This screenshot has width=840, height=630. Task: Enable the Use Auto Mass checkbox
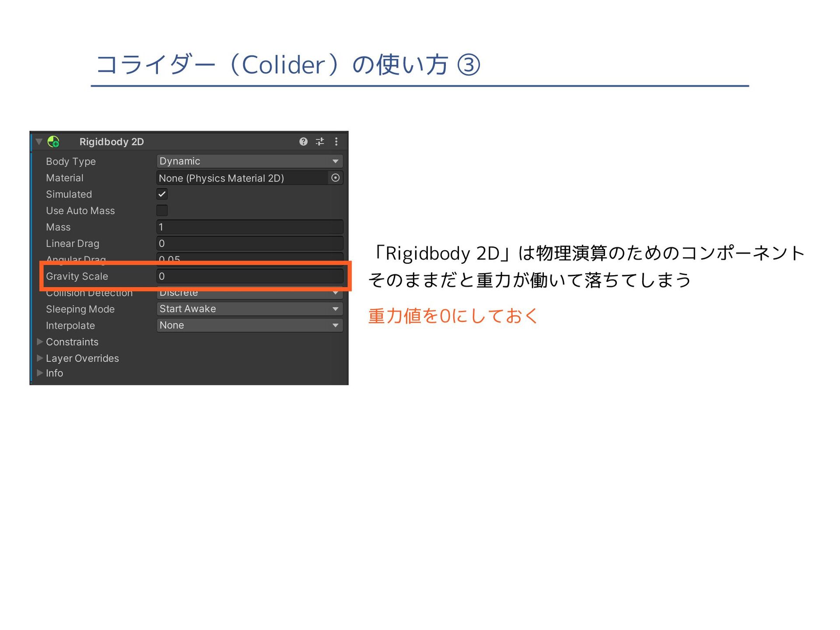[x=162, y=210]
